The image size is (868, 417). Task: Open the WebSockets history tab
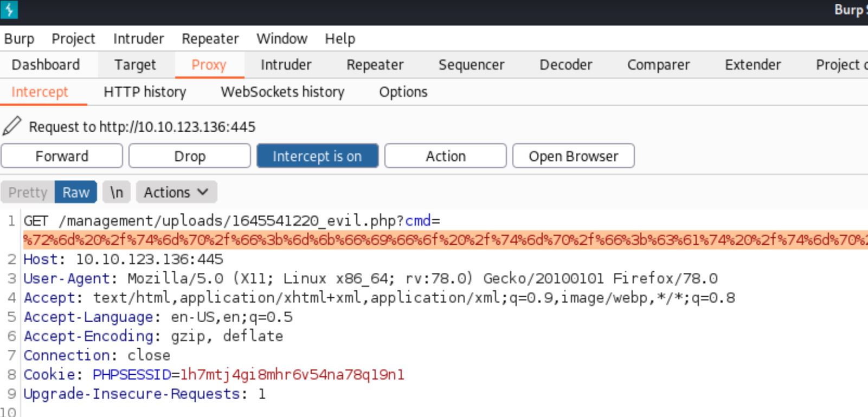(282, 92)
